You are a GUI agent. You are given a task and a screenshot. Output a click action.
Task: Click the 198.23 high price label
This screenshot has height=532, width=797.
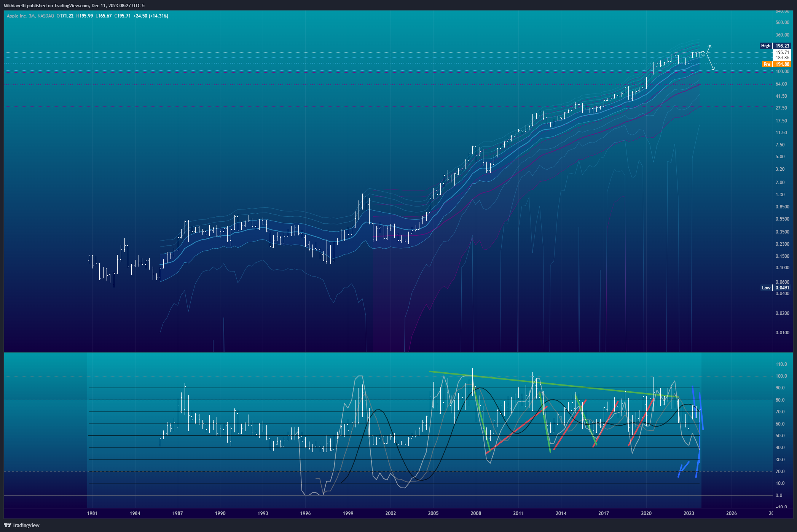tap(782, 46)
